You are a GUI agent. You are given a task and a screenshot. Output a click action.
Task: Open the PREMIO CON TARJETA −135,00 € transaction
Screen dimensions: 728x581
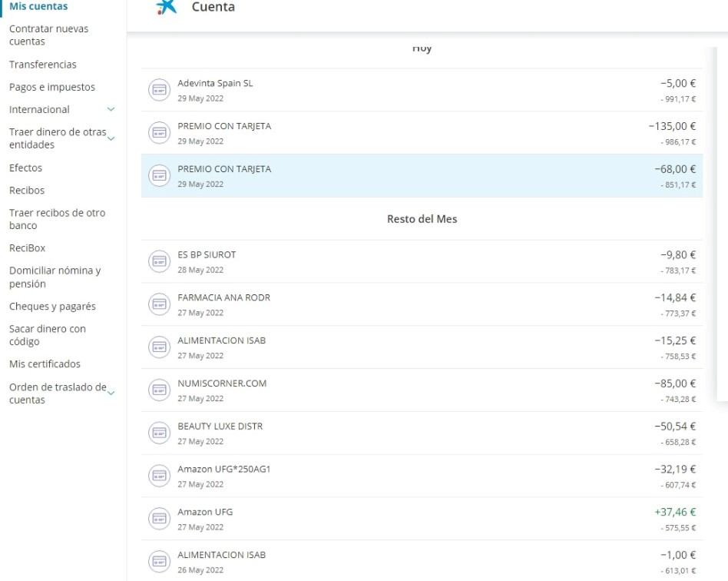pyautogui.click(x=422, y=133)
